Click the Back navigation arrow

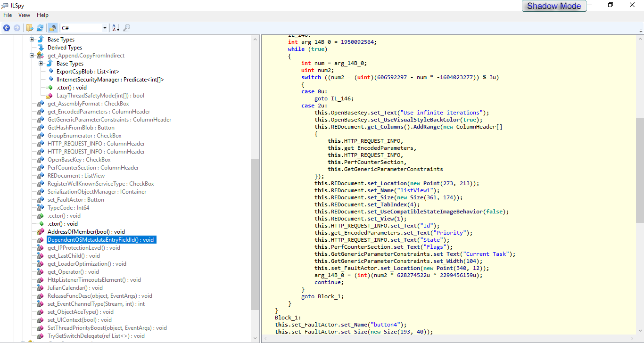pos(7,28)
